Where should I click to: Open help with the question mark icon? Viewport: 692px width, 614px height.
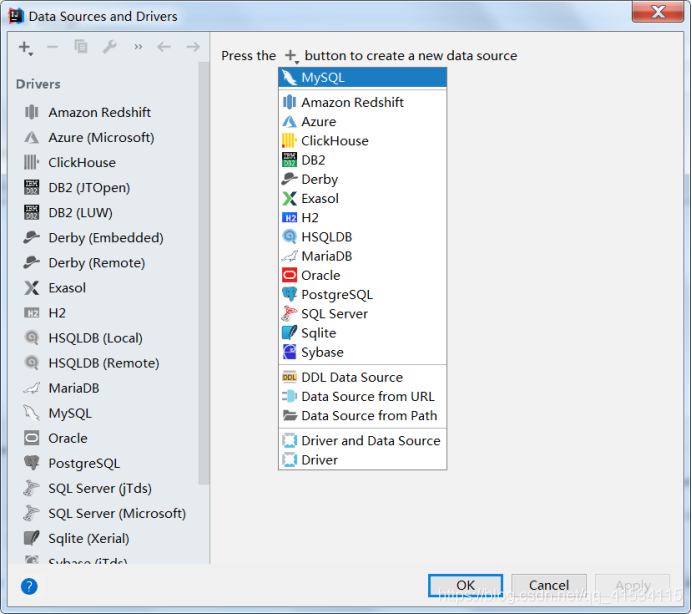[29, 586]
